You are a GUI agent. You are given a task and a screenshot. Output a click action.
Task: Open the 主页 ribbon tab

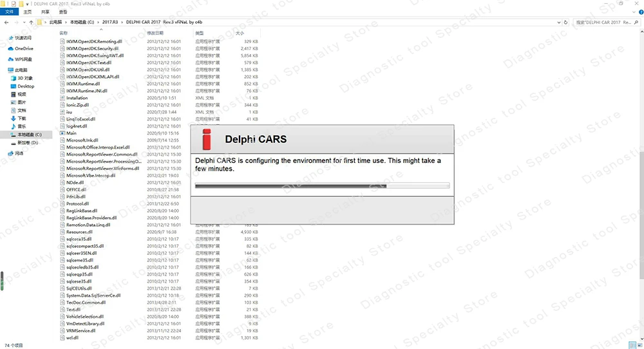click(28, 12)
